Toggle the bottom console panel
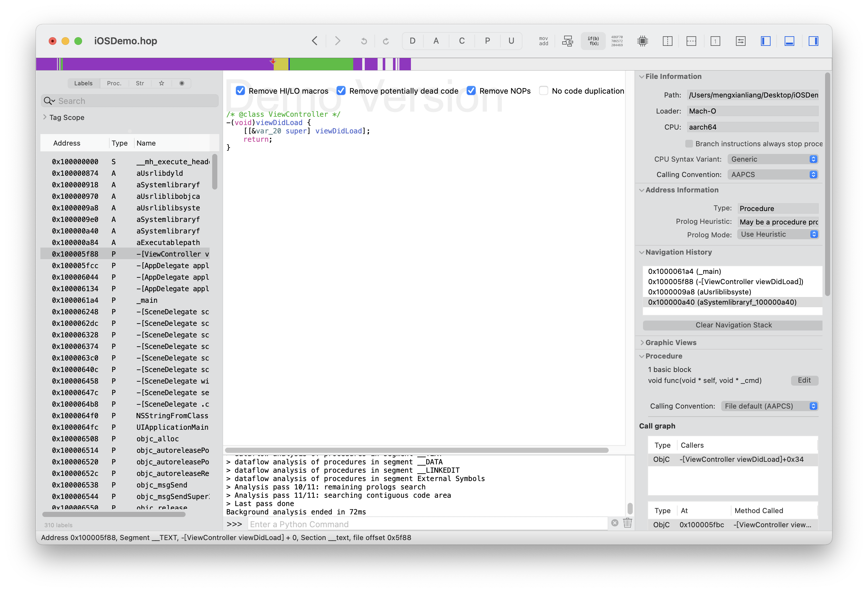The height and width of the screenshot is (592, 868). point(789,41)
